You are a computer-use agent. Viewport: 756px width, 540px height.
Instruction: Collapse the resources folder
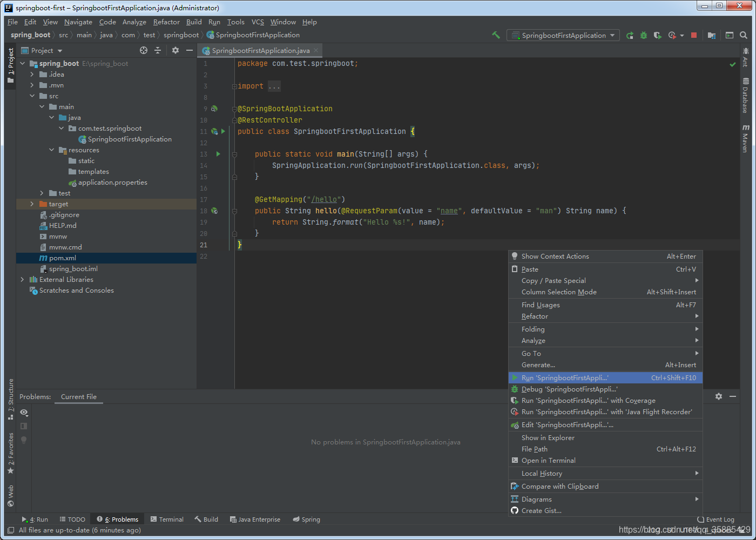(x=52, y=150)
